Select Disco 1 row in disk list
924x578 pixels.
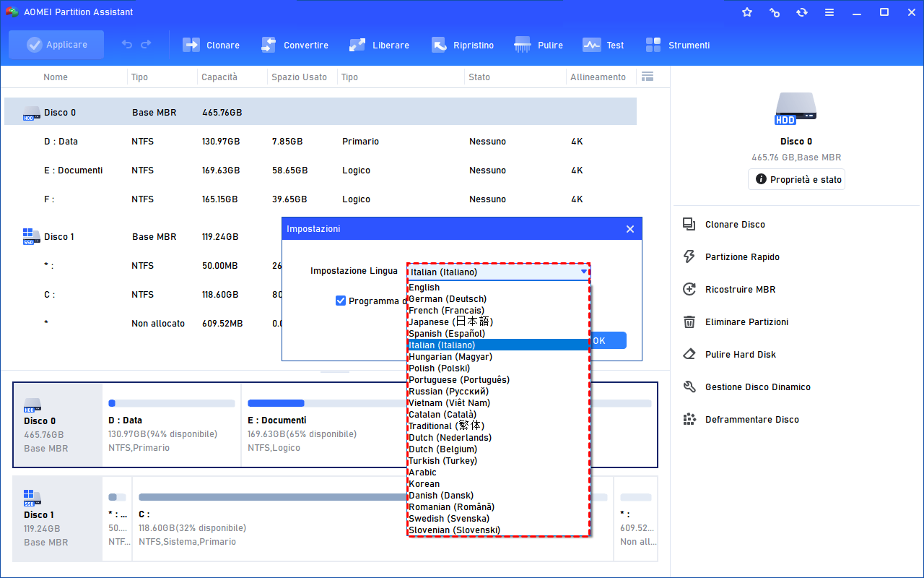(143, 237)
